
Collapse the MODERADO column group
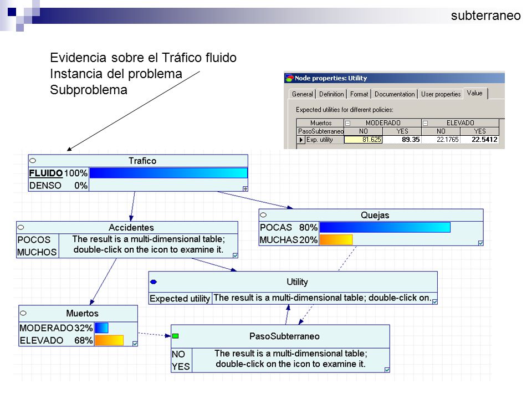pos(348,123)
